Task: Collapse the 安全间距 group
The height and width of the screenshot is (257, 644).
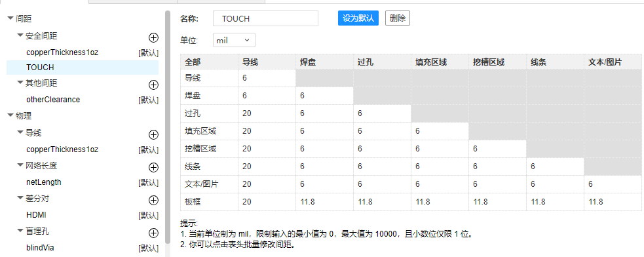Action: click(x=20, y=36)
